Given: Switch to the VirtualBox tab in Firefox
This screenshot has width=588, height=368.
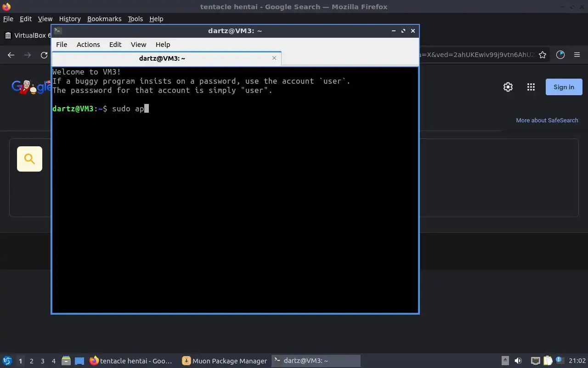Looking at the screenshot, I should pos(27,35).
